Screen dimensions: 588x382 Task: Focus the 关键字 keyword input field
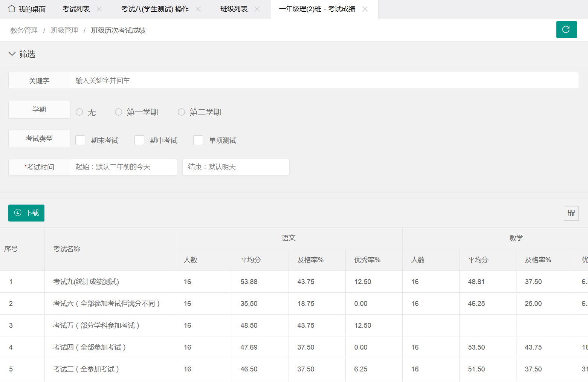[324, 81]
